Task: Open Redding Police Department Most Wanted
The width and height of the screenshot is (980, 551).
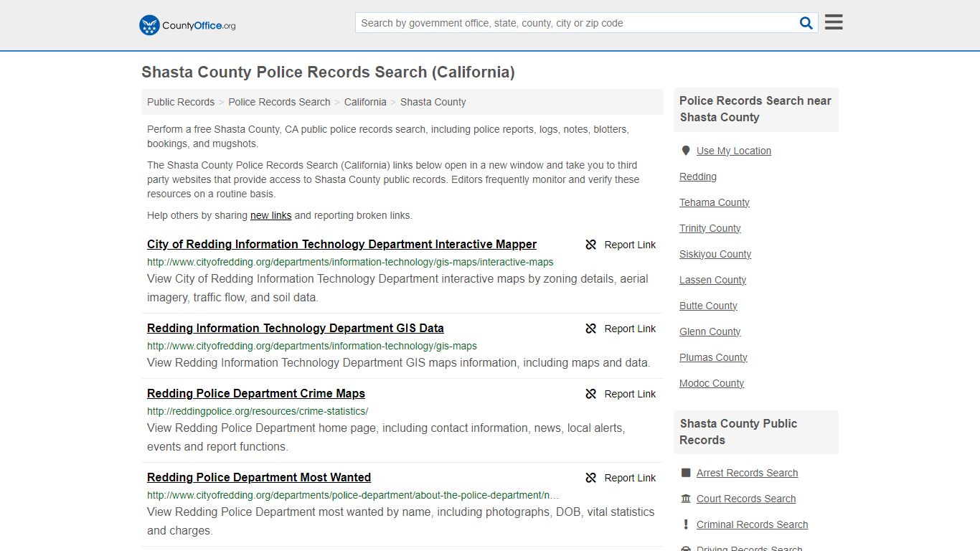Action: point(259,477)
